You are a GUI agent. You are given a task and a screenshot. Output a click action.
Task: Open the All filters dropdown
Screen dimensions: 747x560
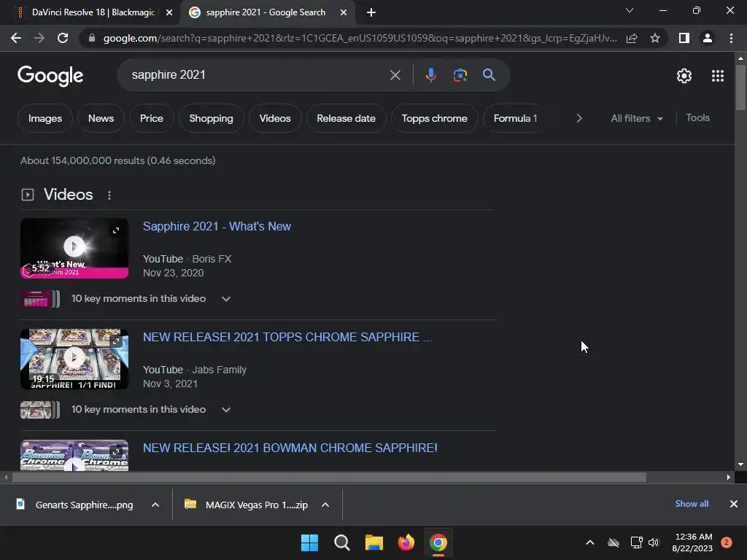pos(636,118)
